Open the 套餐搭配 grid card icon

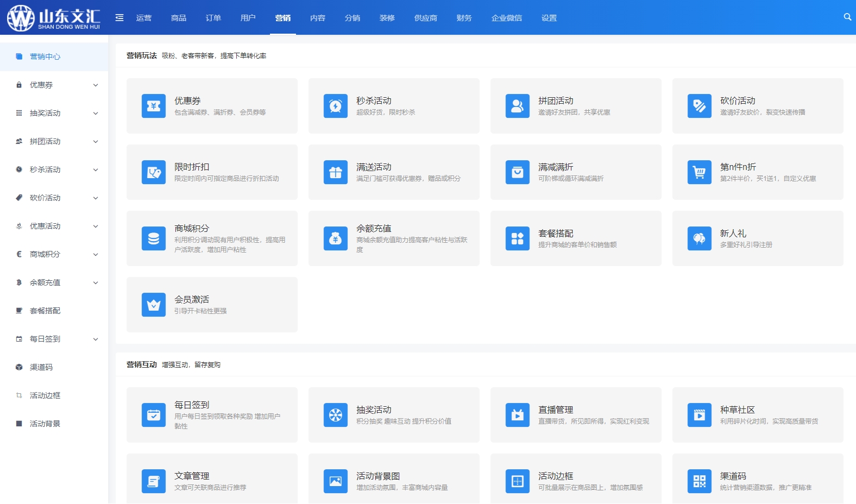(518, 238)
